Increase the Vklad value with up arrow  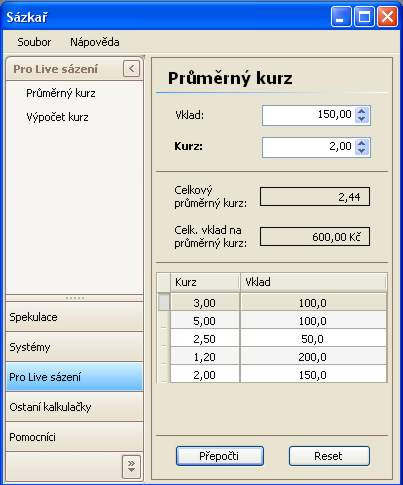[x=362, y=111]
